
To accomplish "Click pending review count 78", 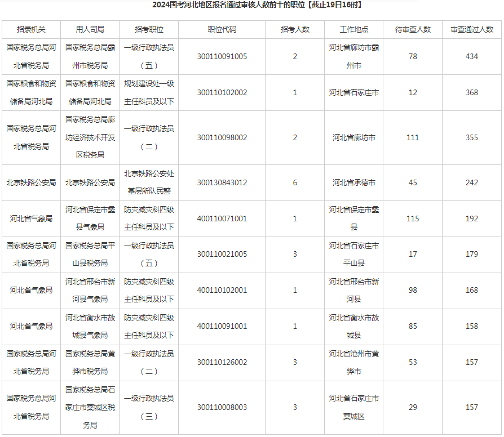I will tap(413, 56).
